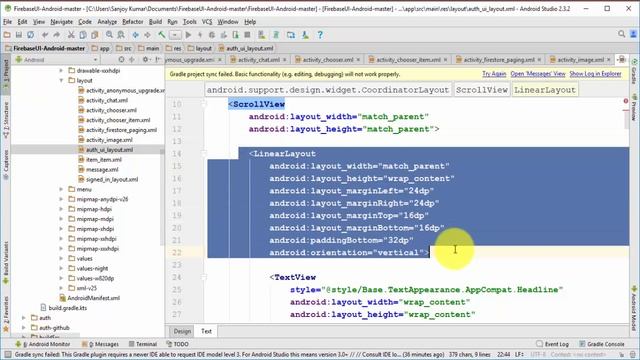
Task: Undo the last edit with the toolbar arrow
Action: [44, 35]
